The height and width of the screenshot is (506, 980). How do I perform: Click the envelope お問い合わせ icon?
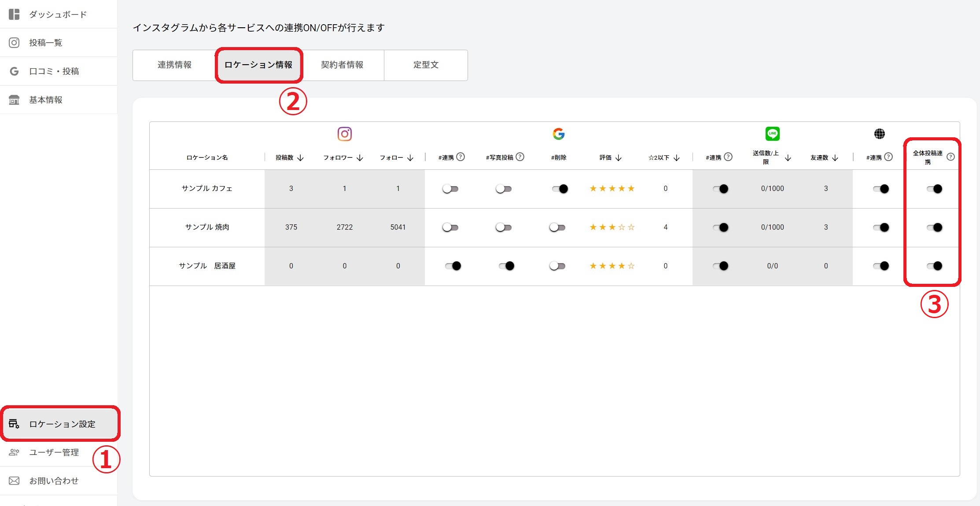(x=14, y=481)
